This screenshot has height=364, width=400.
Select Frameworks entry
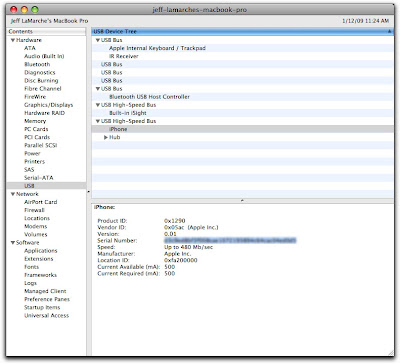[x=40, y=275]
